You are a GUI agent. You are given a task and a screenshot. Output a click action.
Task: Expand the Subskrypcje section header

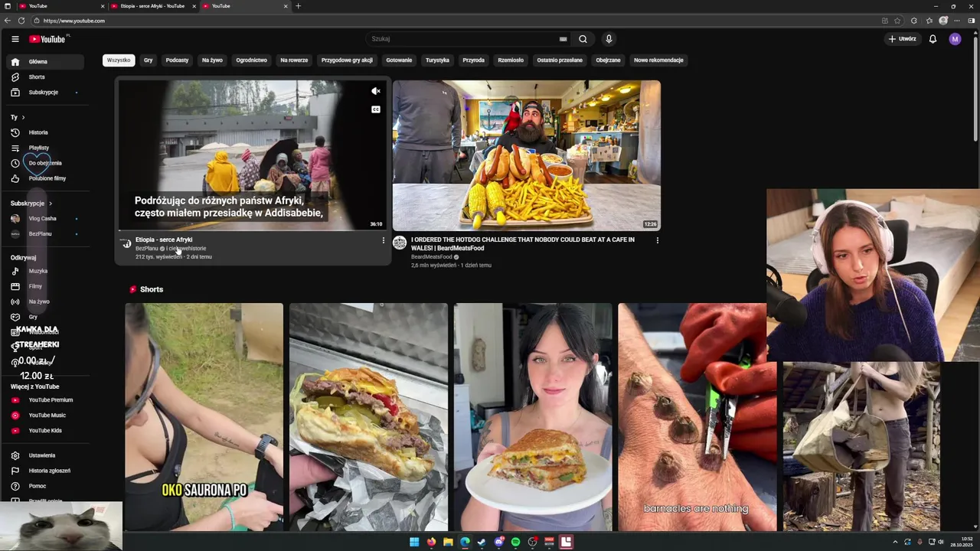[x=31, y=204]
